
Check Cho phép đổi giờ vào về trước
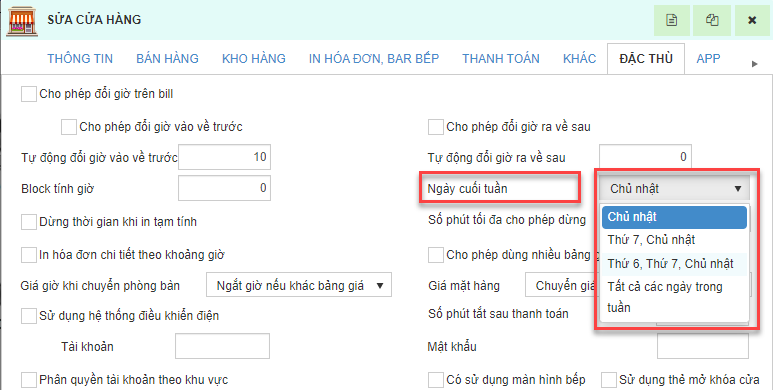pyautogui.click(x=69, y=127)
